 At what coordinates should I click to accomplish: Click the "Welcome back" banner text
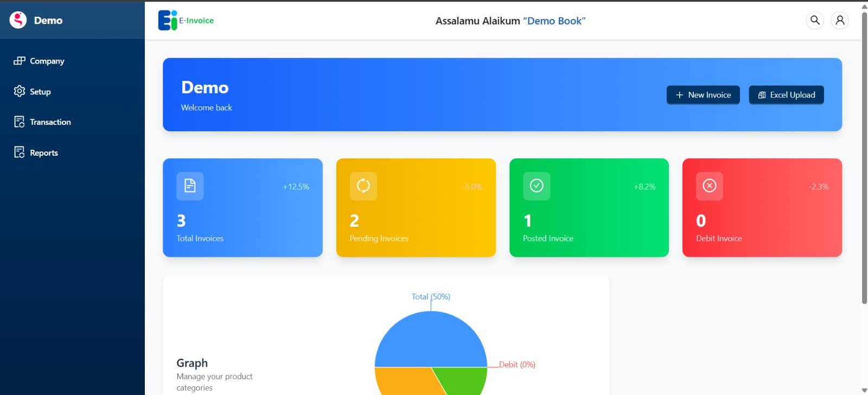click(207, 107)
